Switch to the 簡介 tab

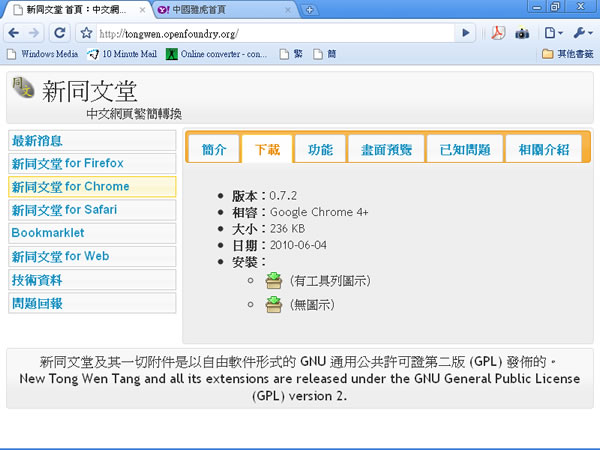pos(214,149)
